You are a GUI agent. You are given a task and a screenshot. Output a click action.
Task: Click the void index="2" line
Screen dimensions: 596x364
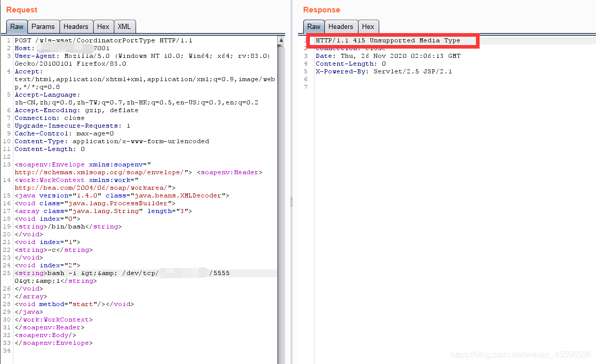click(48, 265)
